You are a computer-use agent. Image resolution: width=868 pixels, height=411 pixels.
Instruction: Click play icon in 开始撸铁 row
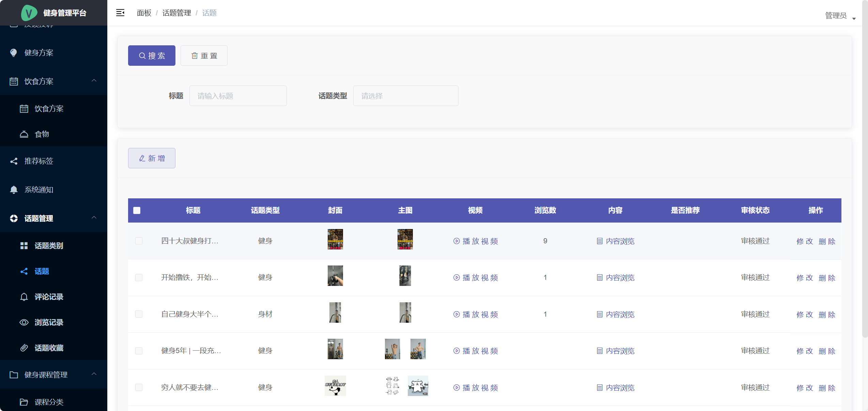coord(456,278)
